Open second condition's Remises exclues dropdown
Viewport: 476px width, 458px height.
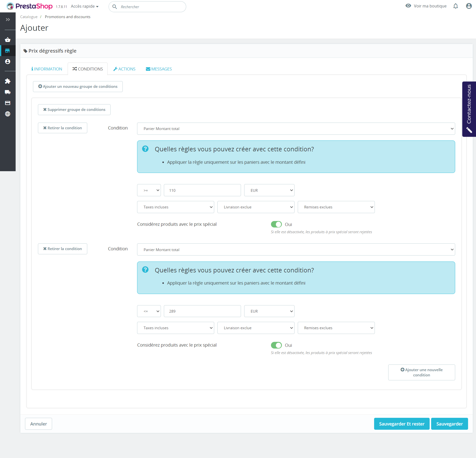point(336,328)
